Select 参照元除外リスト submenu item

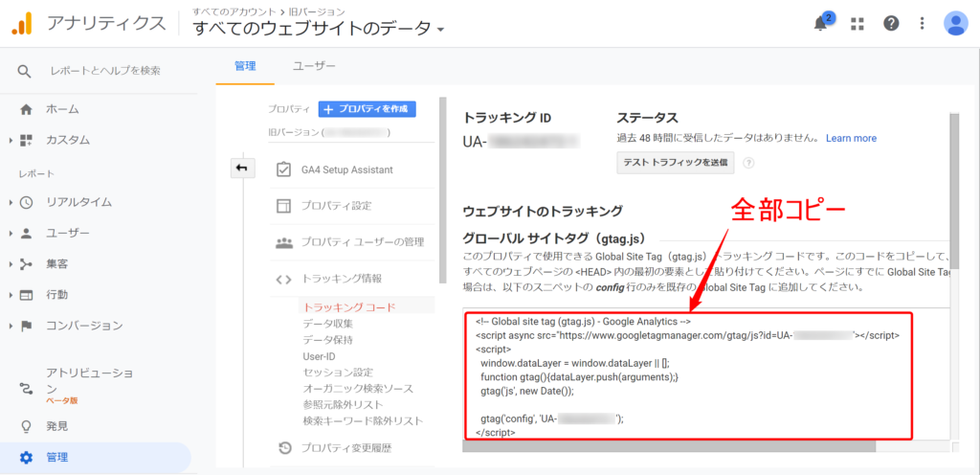(344, 405)
